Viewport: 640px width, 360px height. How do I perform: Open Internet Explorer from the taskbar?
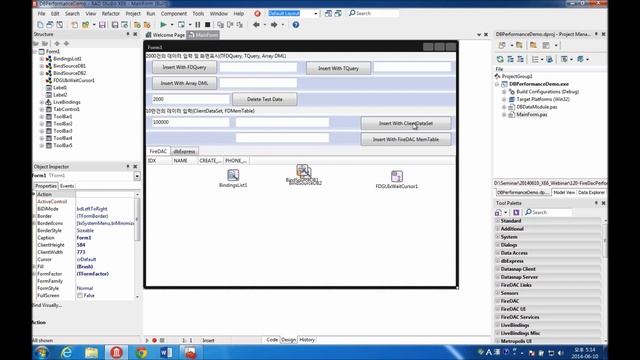pos(66,353)
